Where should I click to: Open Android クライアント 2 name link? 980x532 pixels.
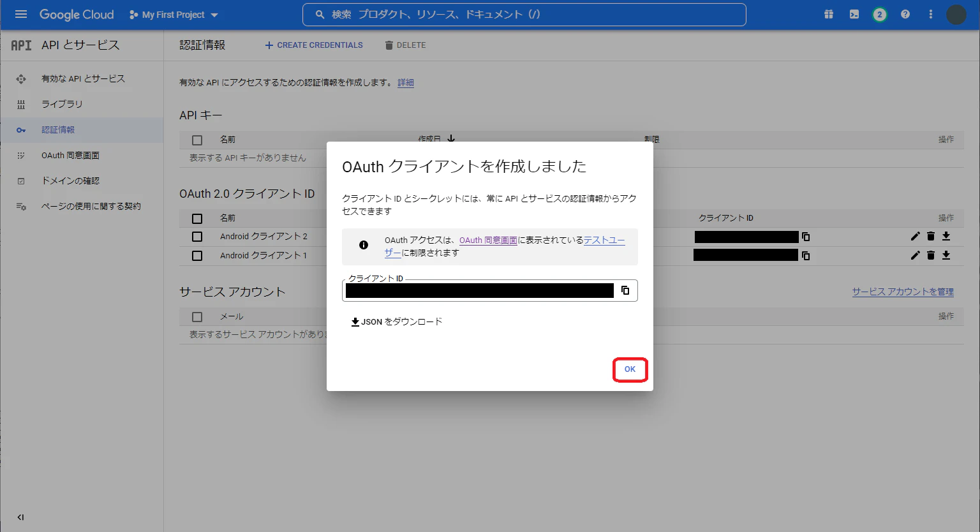coord(264,236)
